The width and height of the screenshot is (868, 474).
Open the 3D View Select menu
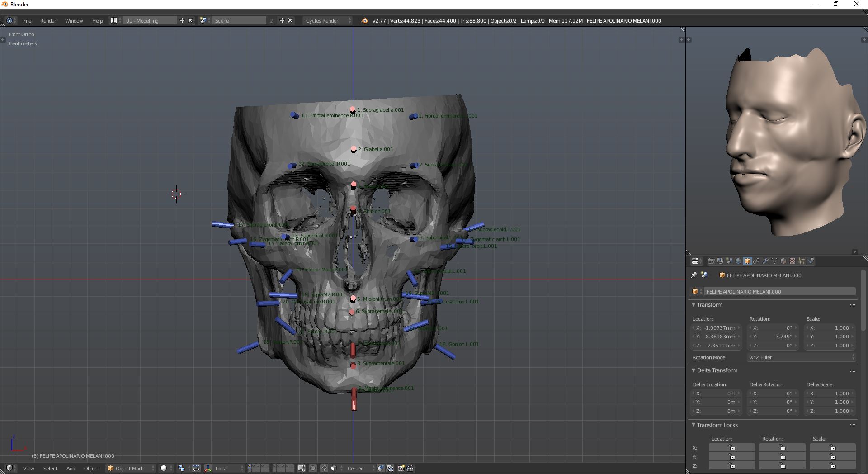coord(50,469)
